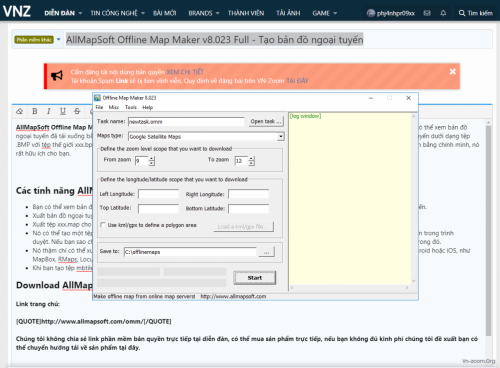Toggle italic formatting in editor
This screenshot has width=500, height=368.
(49, 111)
